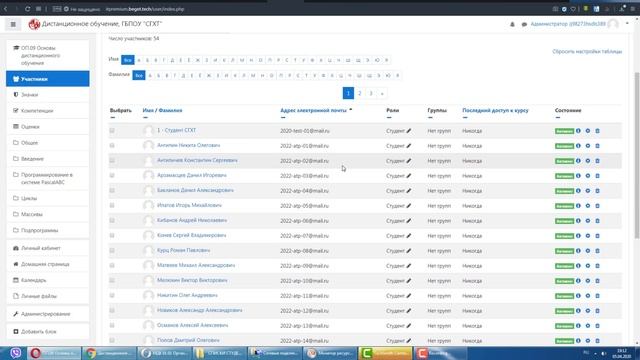This screenshot has height=360, width=640.
Task: Unenrol trash icon for 2022-atp-05@mail.ru
Action: pos(598,206)
